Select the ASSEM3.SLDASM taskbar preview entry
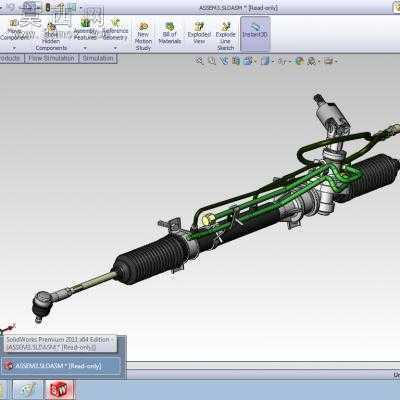 [x=61, y=366]
